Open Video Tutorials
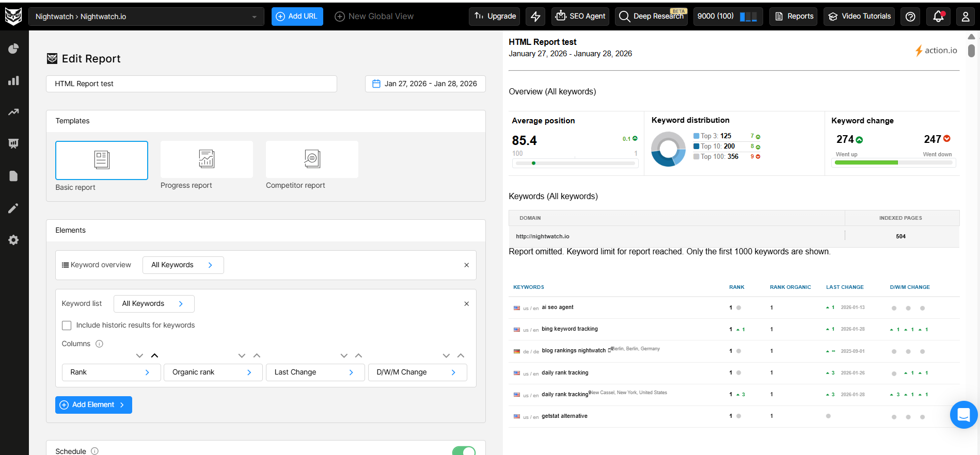Screen dimensions: 980x455 click(x=860, y=17)
